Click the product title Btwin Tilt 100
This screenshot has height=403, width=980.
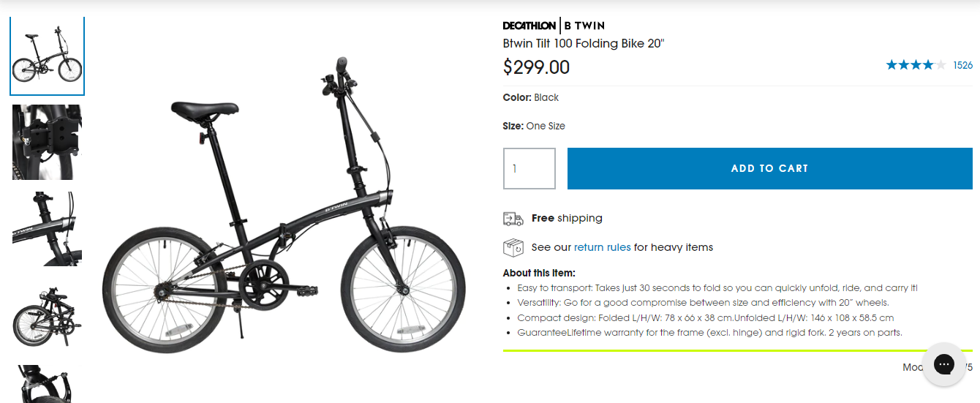[x=583, y=43]
